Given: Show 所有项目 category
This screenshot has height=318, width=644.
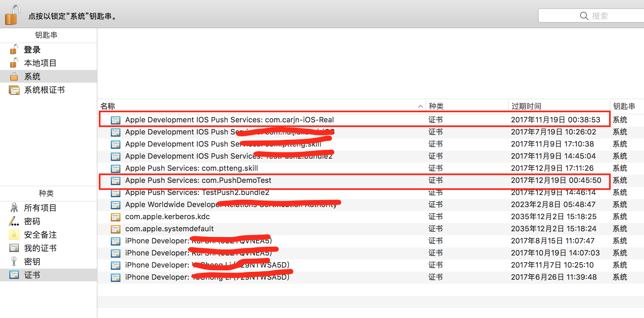Looking at the screenshot, I should click(x=40, y=208).
